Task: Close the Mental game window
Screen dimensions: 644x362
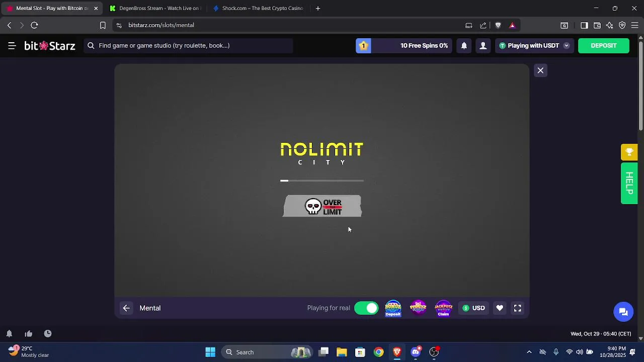Action: pos(540,70)
